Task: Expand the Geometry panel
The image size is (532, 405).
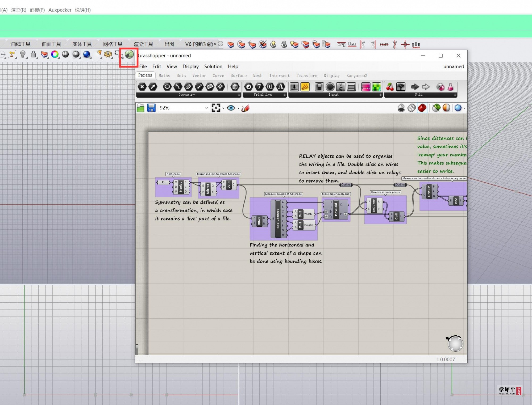Action: point(239,95)
